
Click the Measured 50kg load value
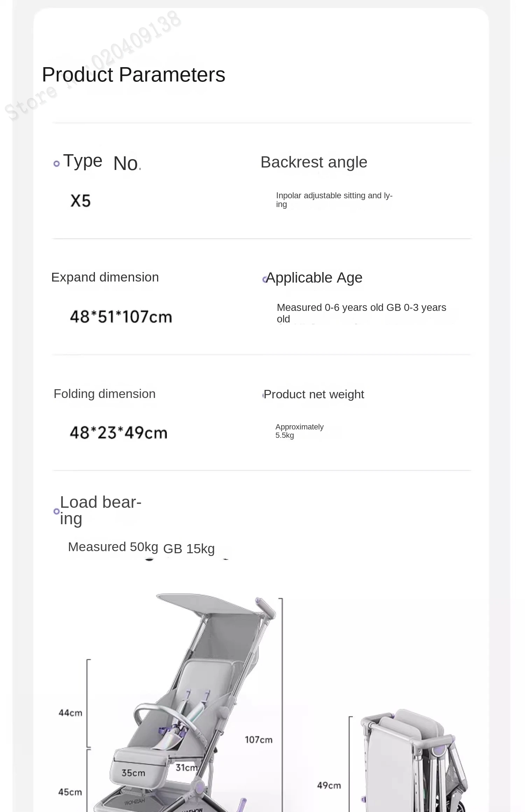point(113,547)
